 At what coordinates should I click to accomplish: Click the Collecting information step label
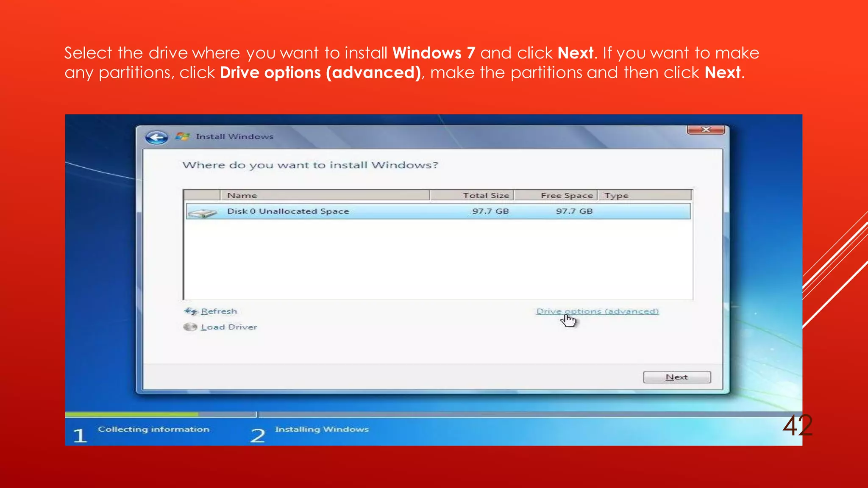[153, 430]
